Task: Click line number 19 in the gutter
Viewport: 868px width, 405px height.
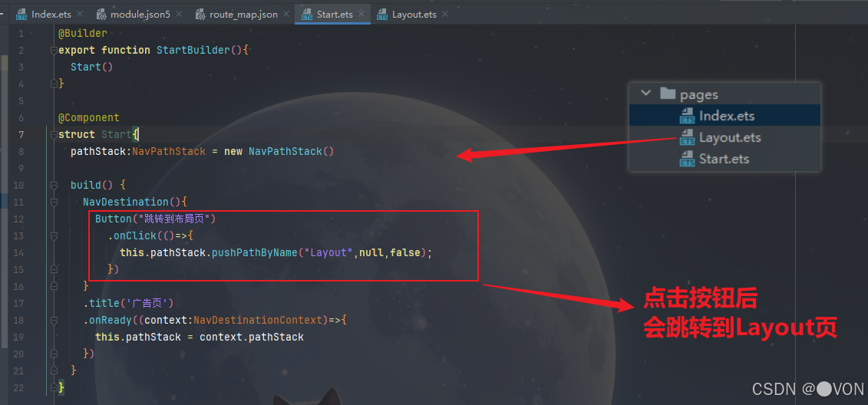Action: coord(18,337)
